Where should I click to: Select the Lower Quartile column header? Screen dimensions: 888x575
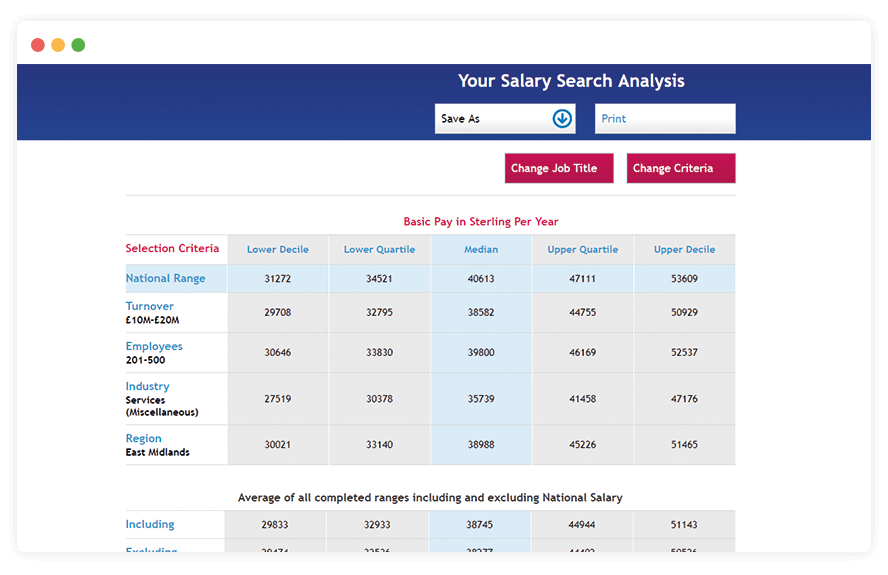pos(379,250)
